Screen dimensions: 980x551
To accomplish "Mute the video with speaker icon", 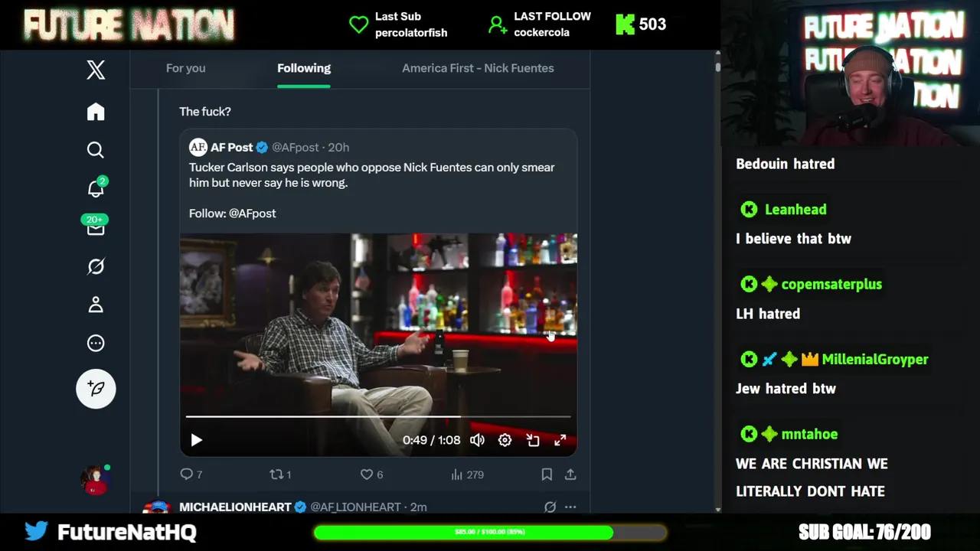I will 477,440.
